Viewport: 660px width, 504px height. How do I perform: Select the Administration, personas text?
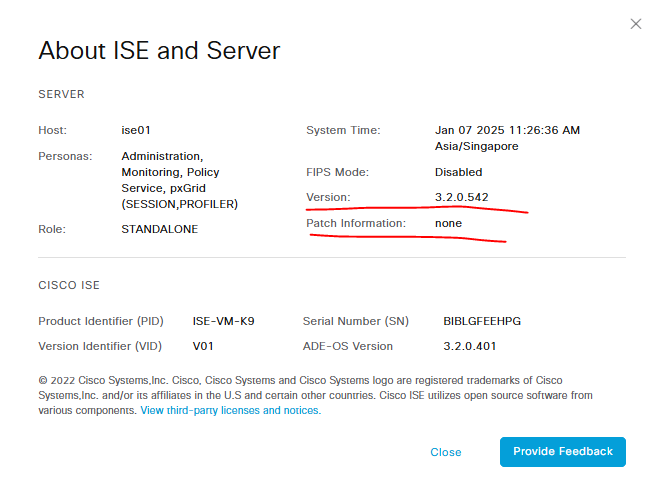point(162,156)
